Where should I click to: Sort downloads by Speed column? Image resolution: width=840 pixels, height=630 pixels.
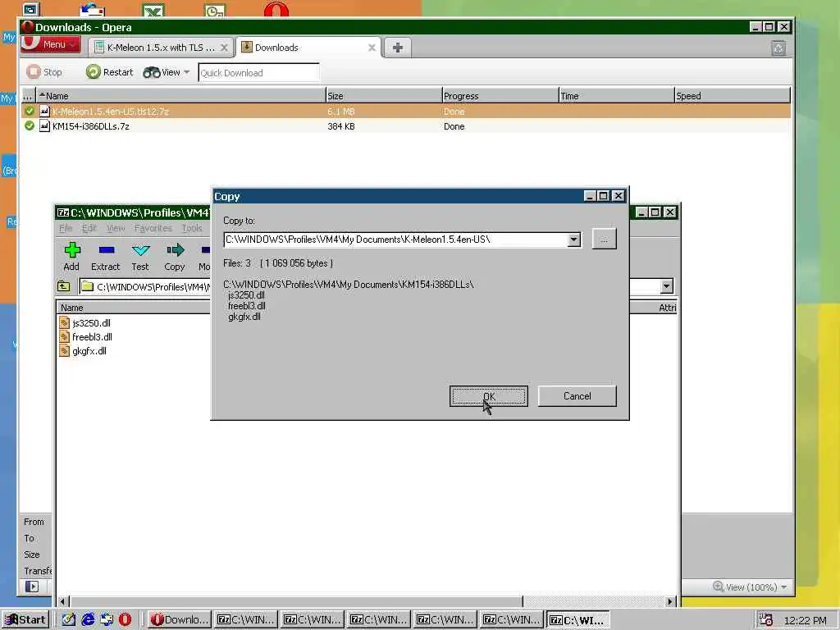[733, 95]
